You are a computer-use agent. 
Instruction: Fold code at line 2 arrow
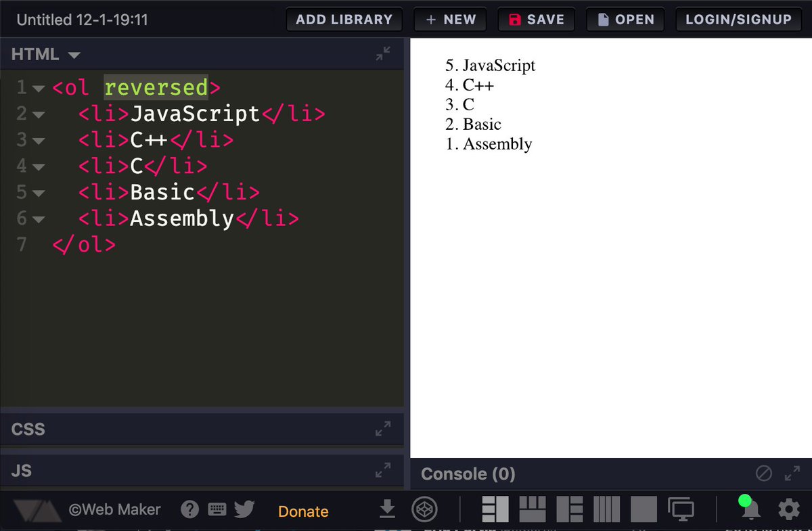[38, 115]
